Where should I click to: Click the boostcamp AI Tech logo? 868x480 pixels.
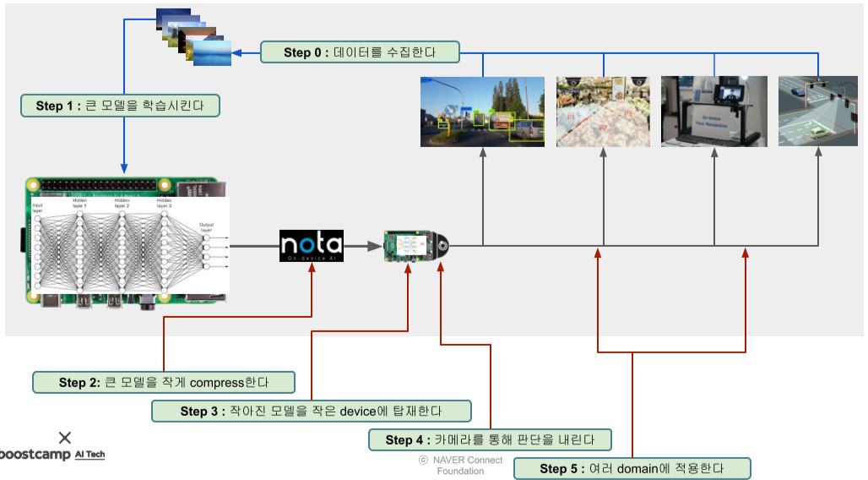click(52, 455)
